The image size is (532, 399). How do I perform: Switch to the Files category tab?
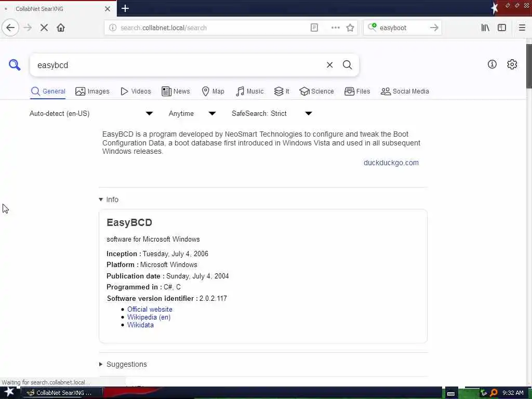pos(357,91)
